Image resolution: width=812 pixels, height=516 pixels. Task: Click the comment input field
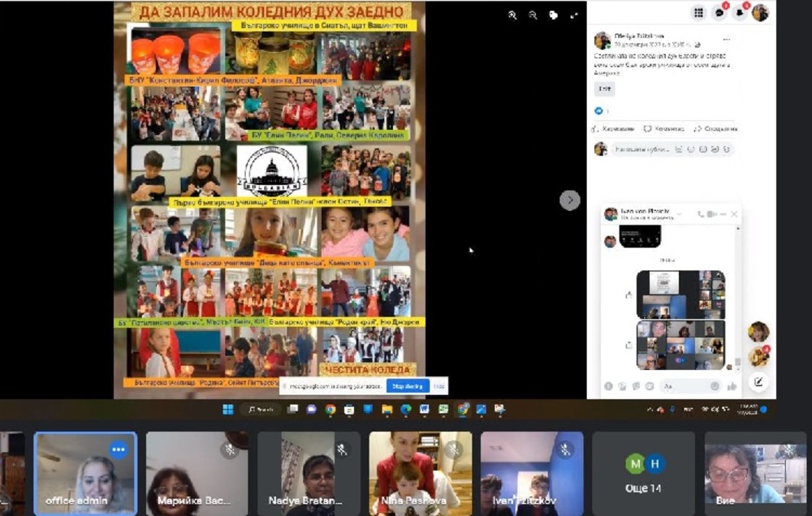tap(672, 149)
